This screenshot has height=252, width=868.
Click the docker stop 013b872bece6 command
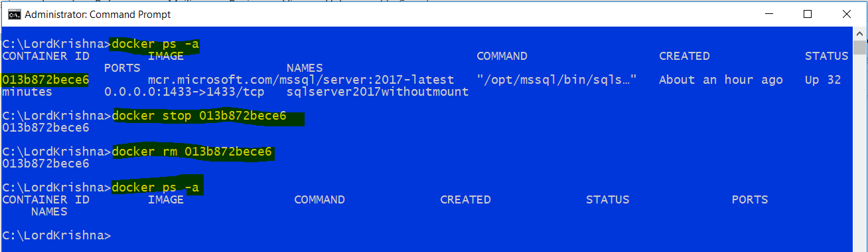(x=200, y=116)
